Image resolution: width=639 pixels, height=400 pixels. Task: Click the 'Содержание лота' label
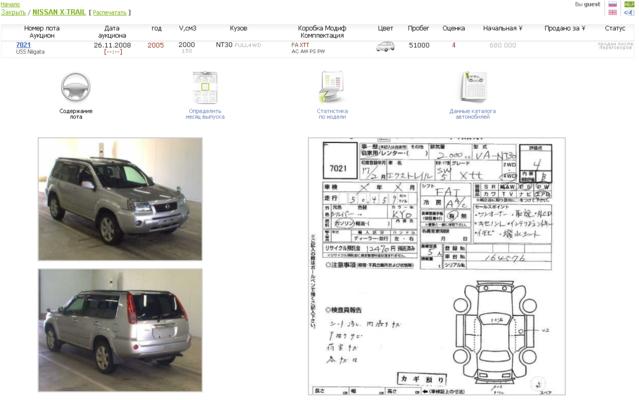tap(76, 114)
